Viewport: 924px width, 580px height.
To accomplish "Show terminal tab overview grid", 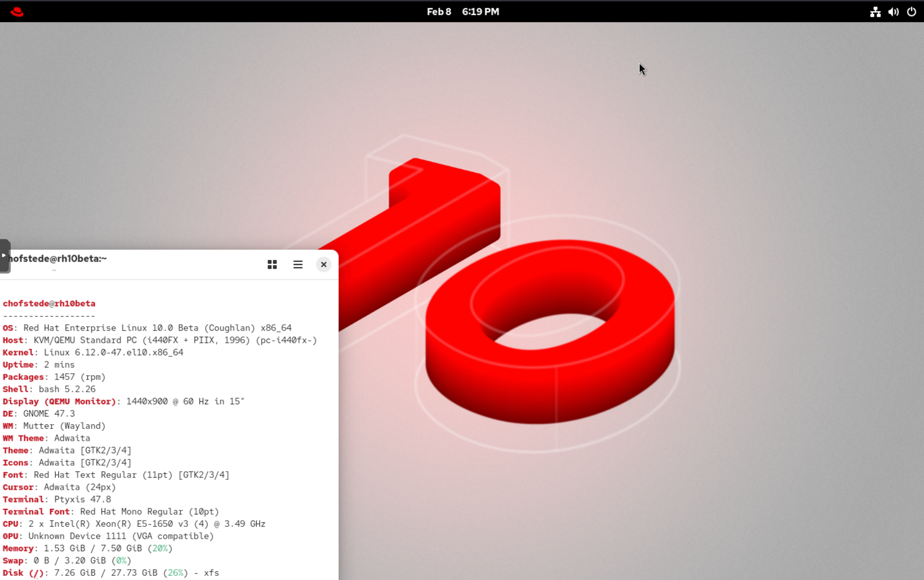I will [x=272, y=264].
